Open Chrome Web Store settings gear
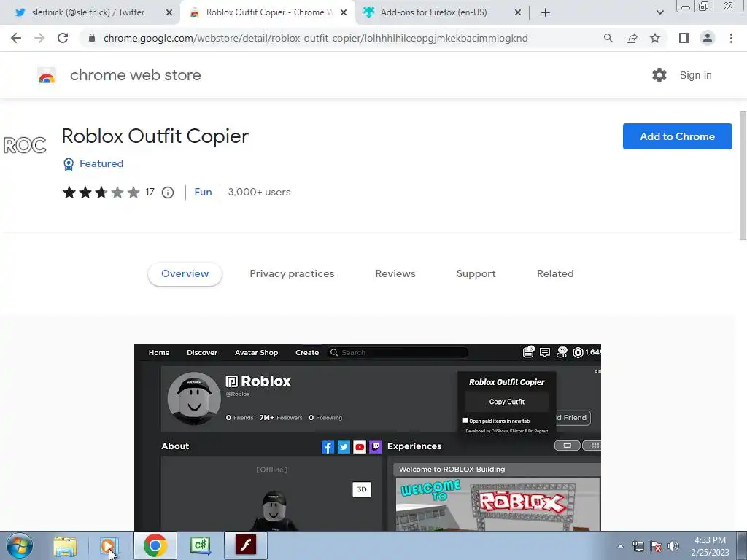 click(659, 75)
